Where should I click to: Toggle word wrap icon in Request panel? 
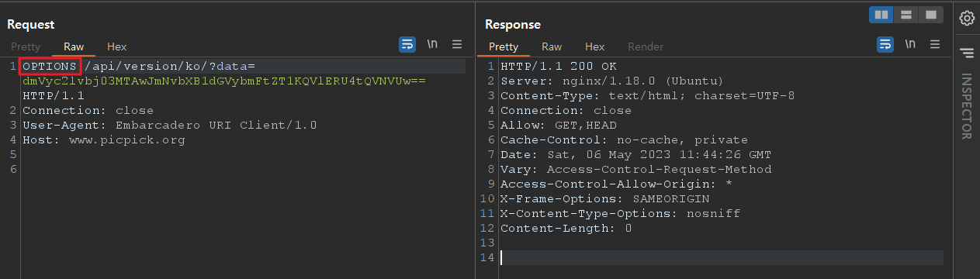pos(407,44)
